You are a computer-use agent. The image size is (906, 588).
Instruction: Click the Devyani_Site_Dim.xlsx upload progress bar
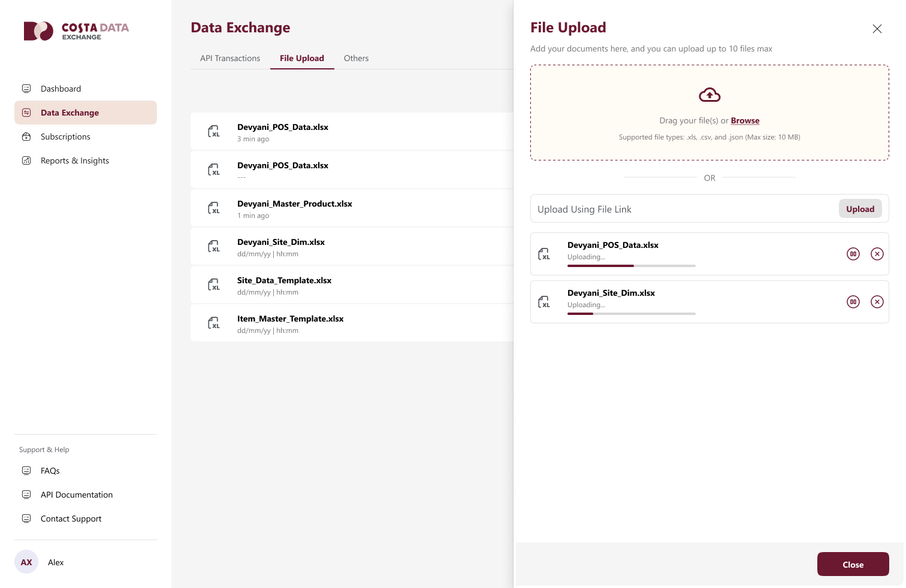tap(632, 313)
